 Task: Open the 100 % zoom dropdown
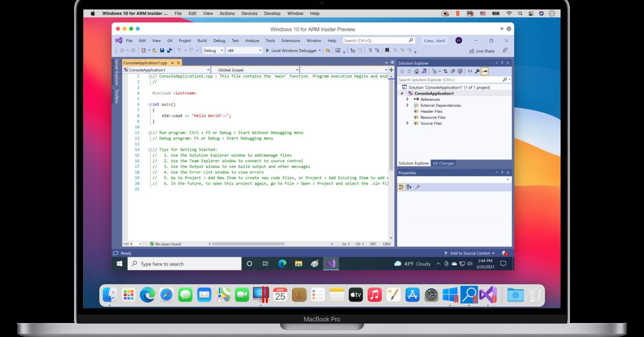click(134, 244)
